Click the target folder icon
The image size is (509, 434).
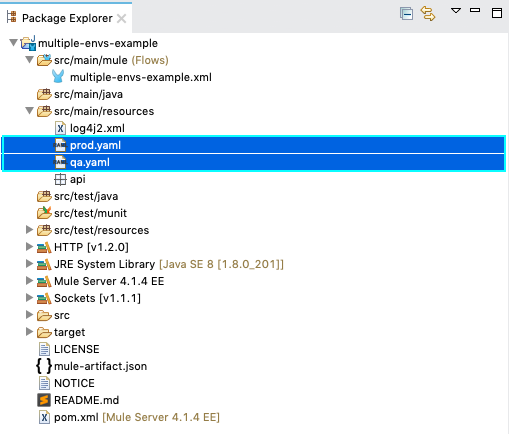[x=44, y=332]
